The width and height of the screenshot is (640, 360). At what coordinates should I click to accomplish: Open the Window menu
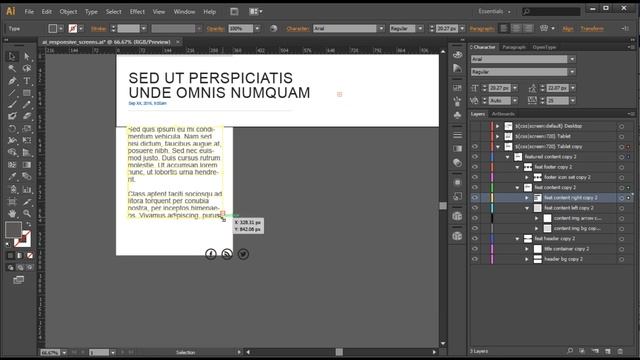pyautogui.click(x=184, y=12)
